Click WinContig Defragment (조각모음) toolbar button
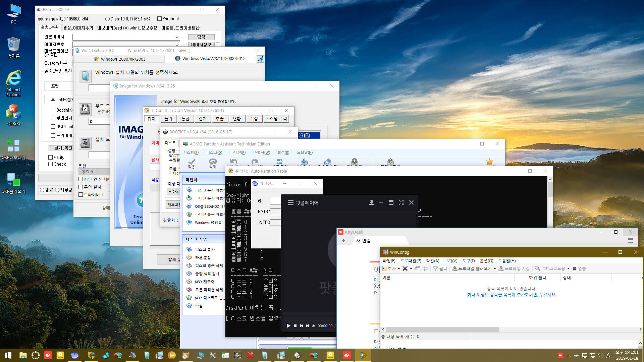Image resolution: width=644 pixels, height=362 pixels. point(554,268)
